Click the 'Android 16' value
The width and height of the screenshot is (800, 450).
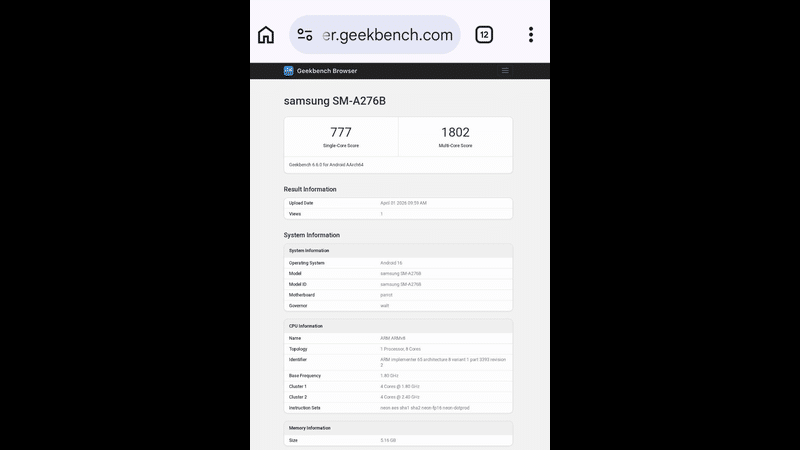tap(391, 263)
